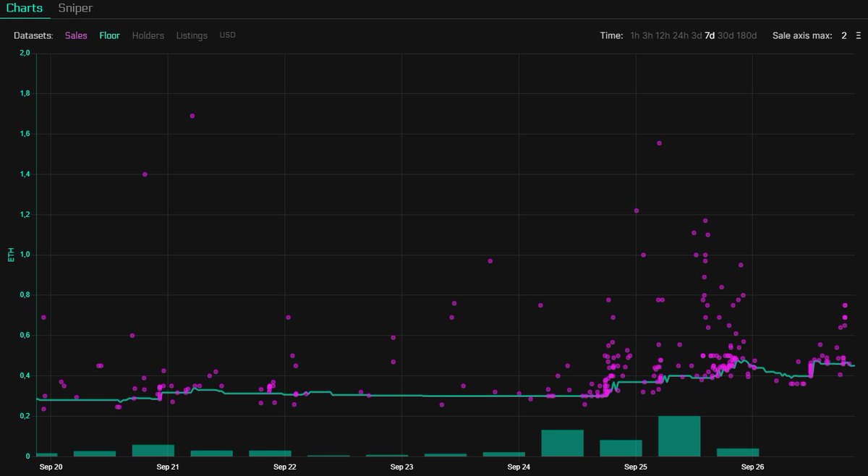Set time range to 180d
Screen dimensions: 868x476
[746, 35]
